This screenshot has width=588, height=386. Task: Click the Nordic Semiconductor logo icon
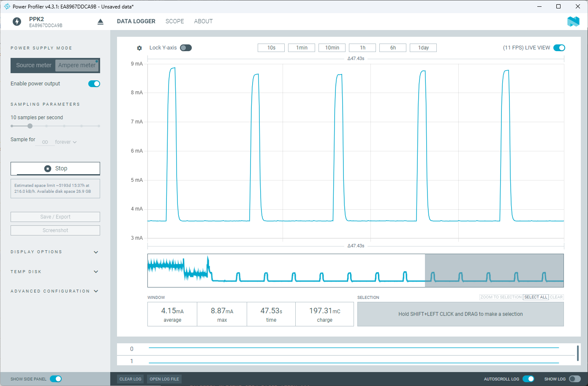coord(573,22)
